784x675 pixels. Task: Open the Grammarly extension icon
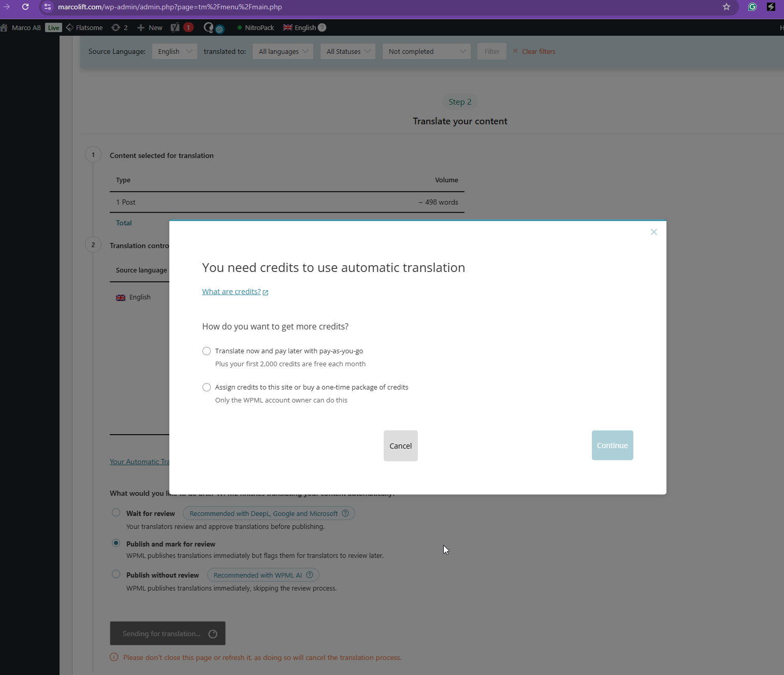[752, 7]
